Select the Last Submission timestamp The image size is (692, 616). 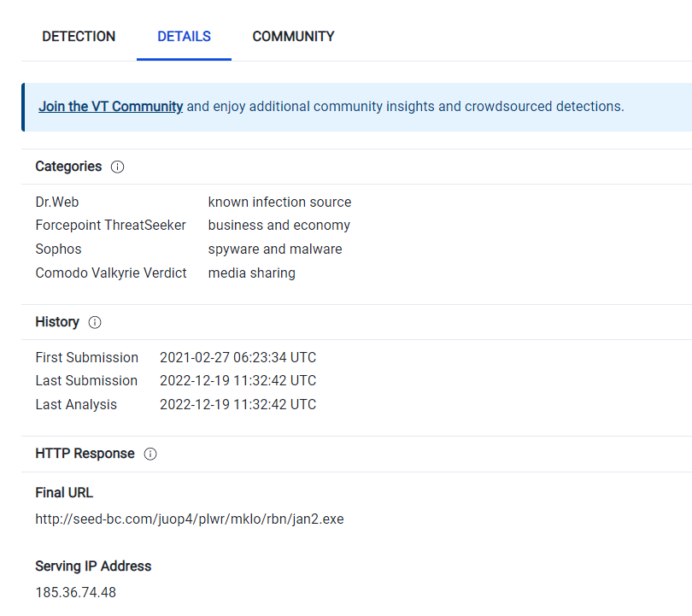pos(237,380)
